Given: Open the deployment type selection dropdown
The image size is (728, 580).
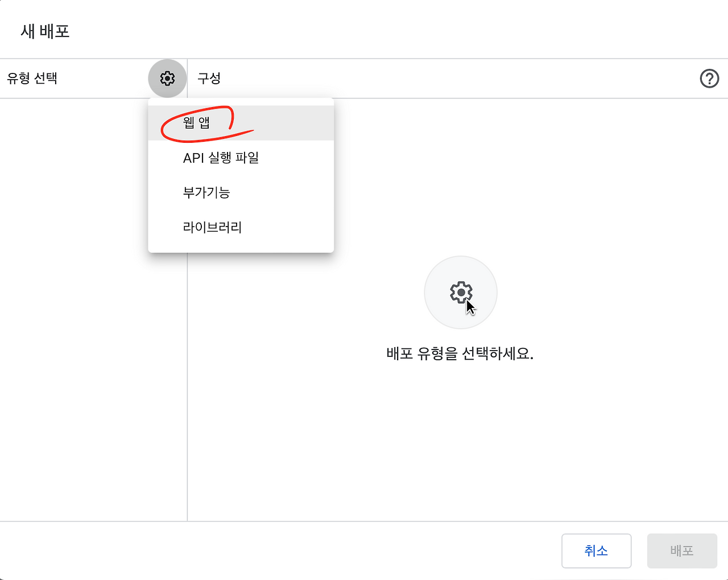Looking at the screenshot, I should pos(167,78).
